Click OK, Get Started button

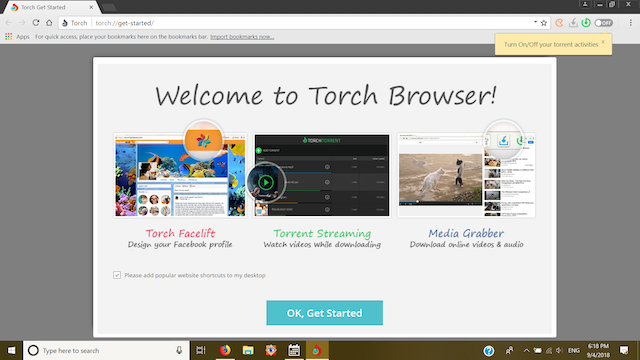pos(324,313)
